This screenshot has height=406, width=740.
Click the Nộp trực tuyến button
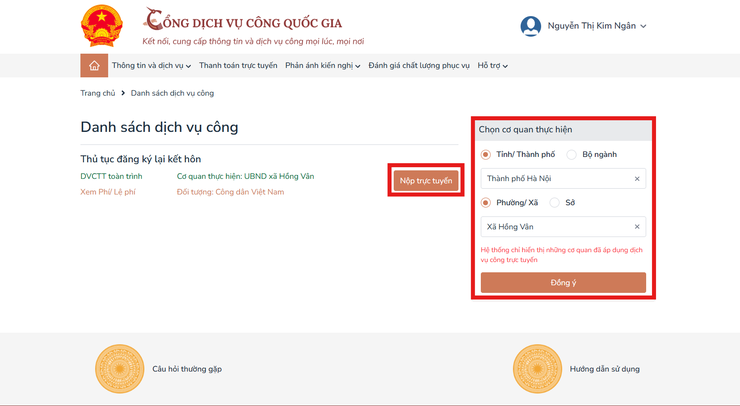(x=426, y=181)
